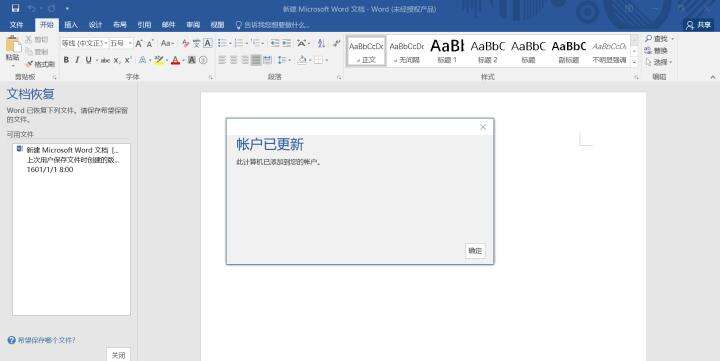The width and height of the screenshot is (720, 361).
Task: Show paragraph marks icon
Action: [337, 43]
